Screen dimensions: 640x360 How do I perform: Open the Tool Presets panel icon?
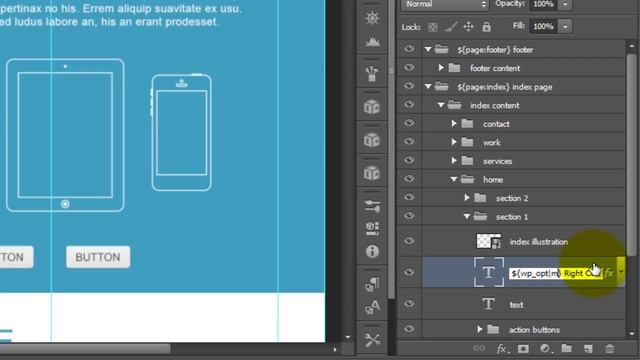coord(372,340)
